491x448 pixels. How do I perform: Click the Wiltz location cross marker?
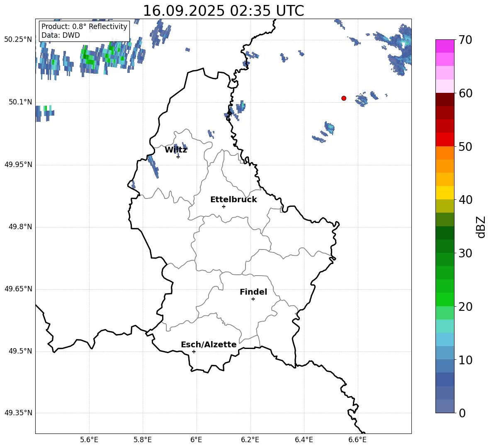pyautogui.click(x=178, y=157)
